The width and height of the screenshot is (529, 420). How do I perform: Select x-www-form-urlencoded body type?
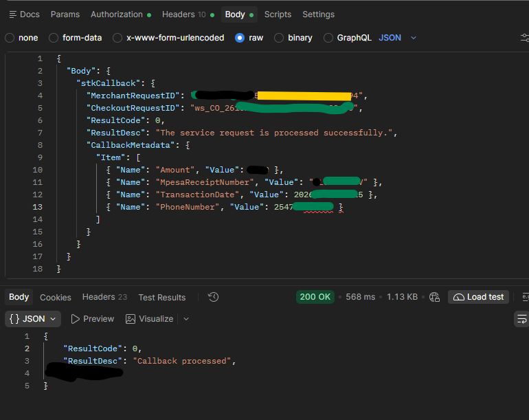click(x=168, y=38)
